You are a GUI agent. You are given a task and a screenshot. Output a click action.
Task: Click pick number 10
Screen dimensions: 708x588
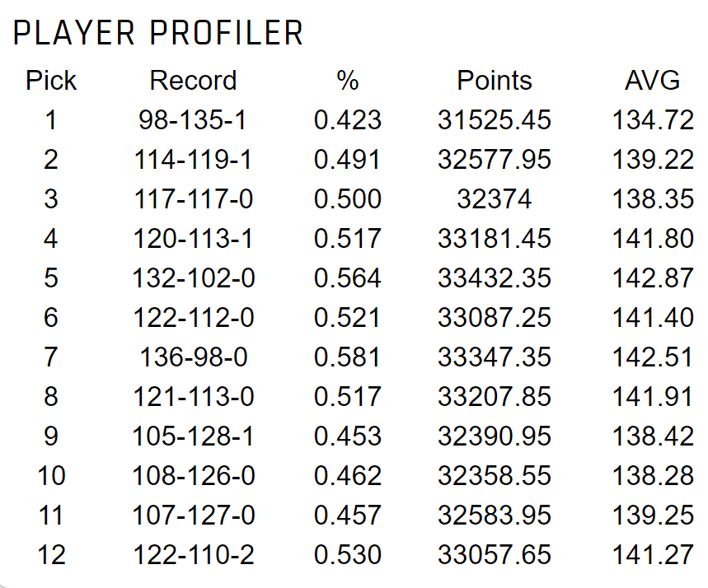[51, 476]
